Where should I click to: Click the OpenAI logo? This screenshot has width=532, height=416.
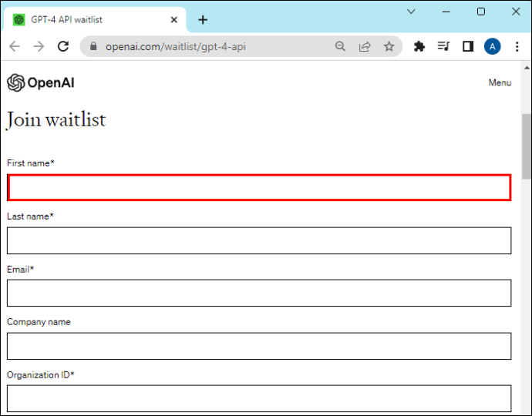click(41, 82)
